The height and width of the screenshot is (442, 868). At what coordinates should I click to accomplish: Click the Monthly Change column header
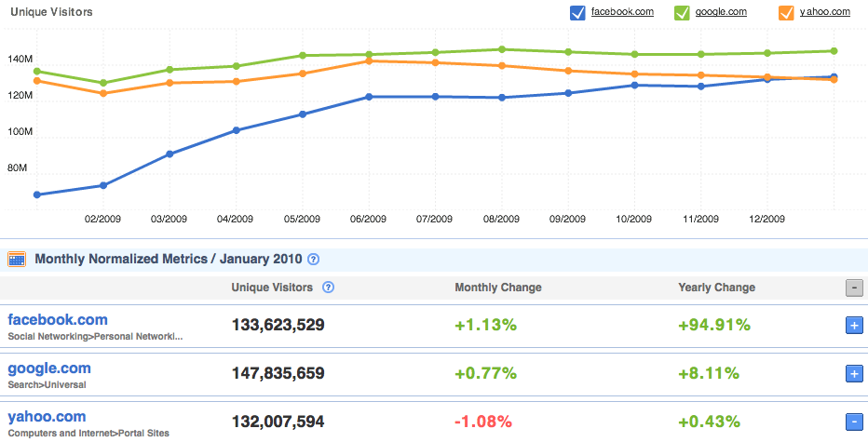pos(498,288)
